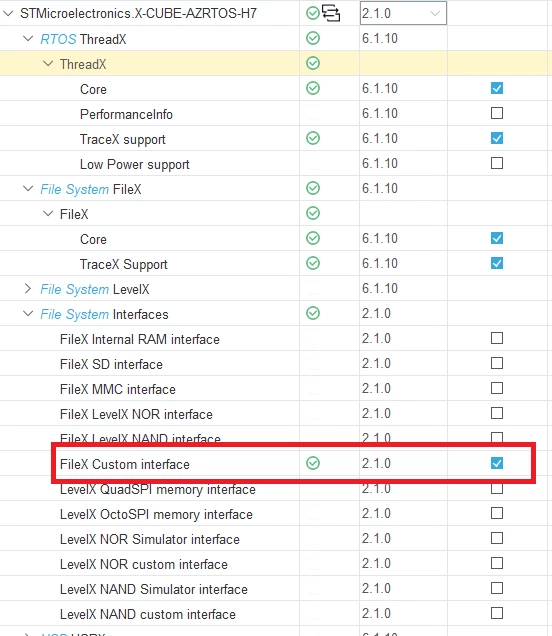Collapse the File System FileX node
Viewport: 552px width, 636px height.
click(28, 189)
